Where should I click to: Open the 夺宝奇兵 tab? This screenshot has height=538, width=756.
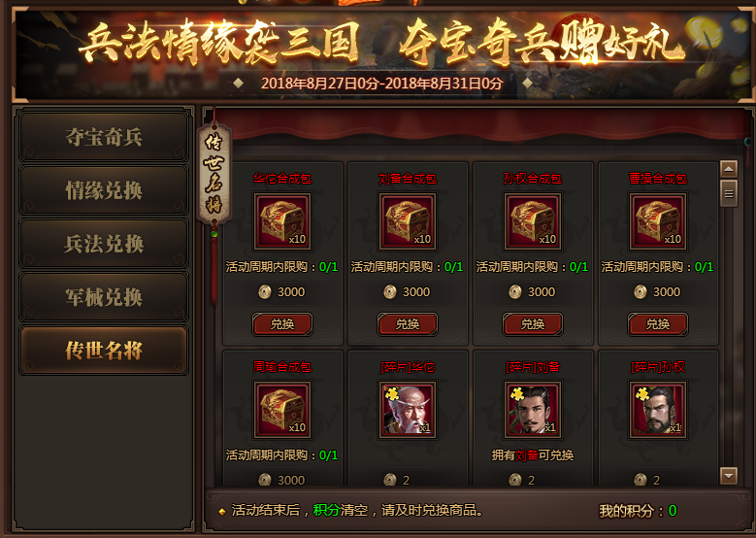click(x=104, y=137)
